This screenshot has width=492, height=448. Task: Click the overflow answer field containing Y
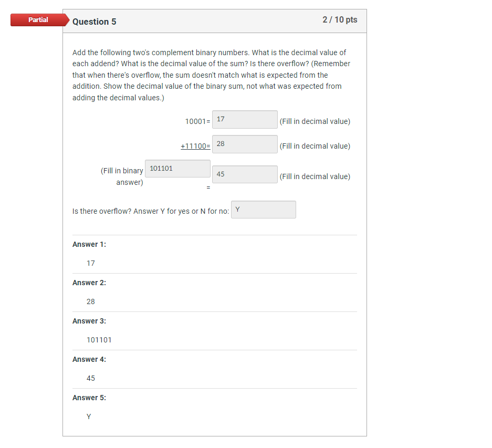pyautogui.click(x=263, y=209)
